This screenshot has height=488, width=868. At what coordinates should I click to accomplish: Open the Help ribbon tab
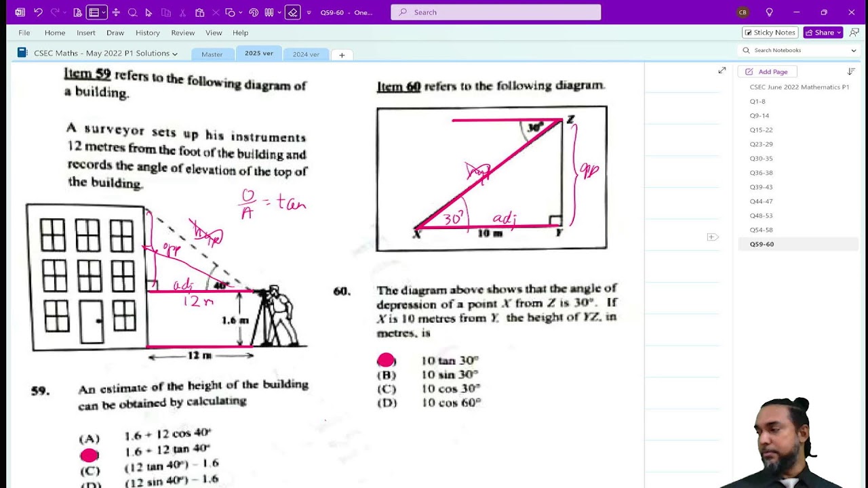(241, 33)
